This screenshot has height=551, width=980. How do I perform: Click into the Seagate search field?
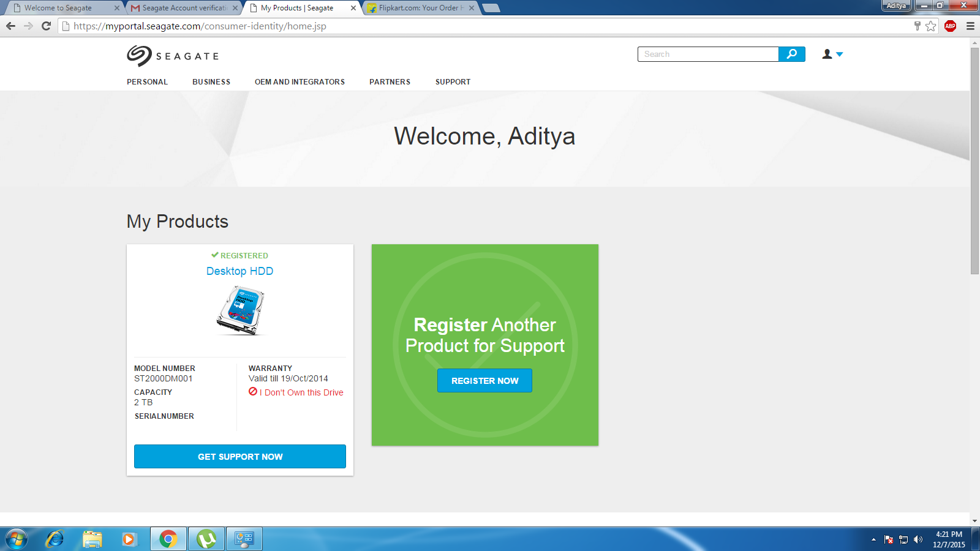[x=707, y=54]
